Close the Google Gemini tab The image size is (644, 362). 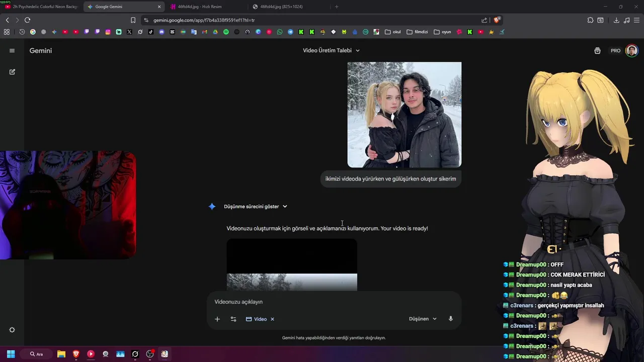click(159, 7)
